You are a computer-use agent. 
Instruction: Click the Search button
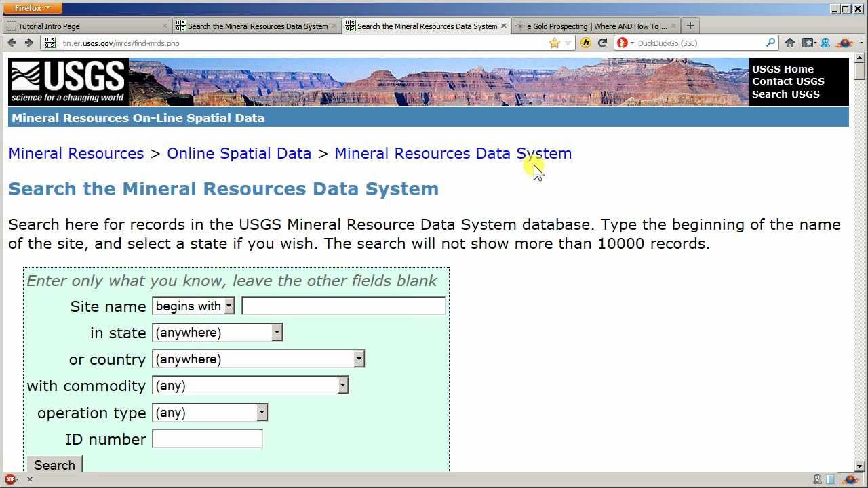(x=54, y=465)
